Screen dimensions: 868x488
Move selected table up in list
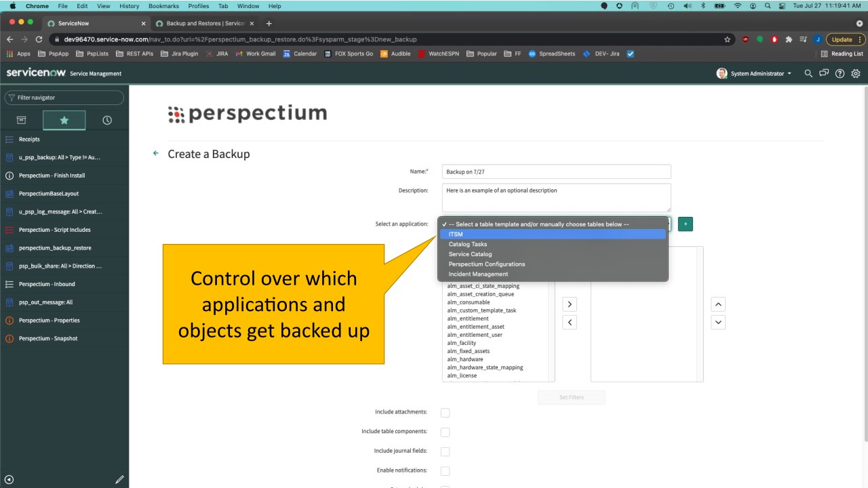tap(719, 304)
